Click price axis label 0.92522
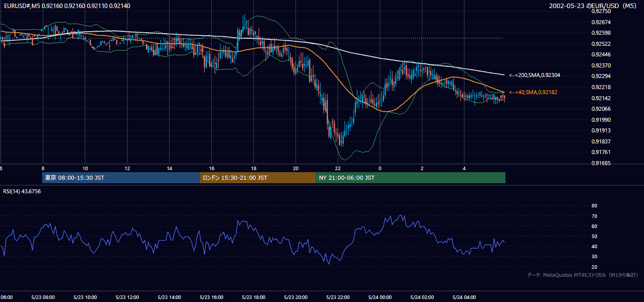The image size is (644, 302). (x=601, y=44)
